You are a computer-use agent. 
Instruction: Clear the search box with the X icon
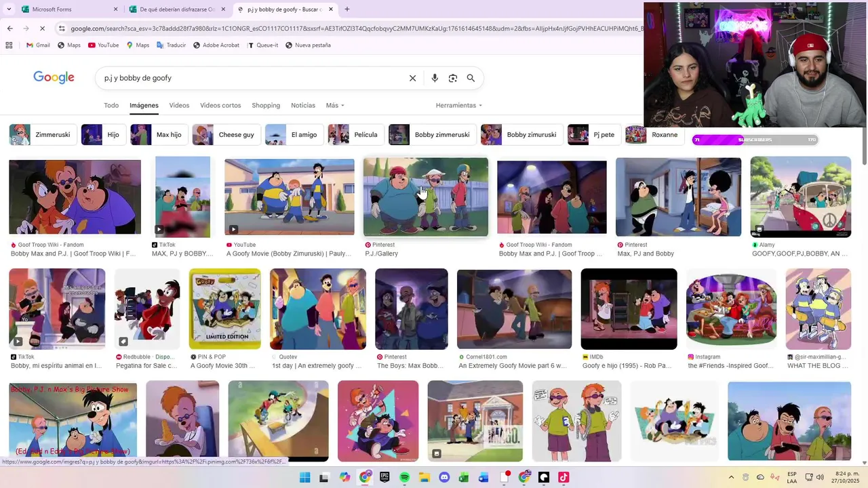point(412,78)
